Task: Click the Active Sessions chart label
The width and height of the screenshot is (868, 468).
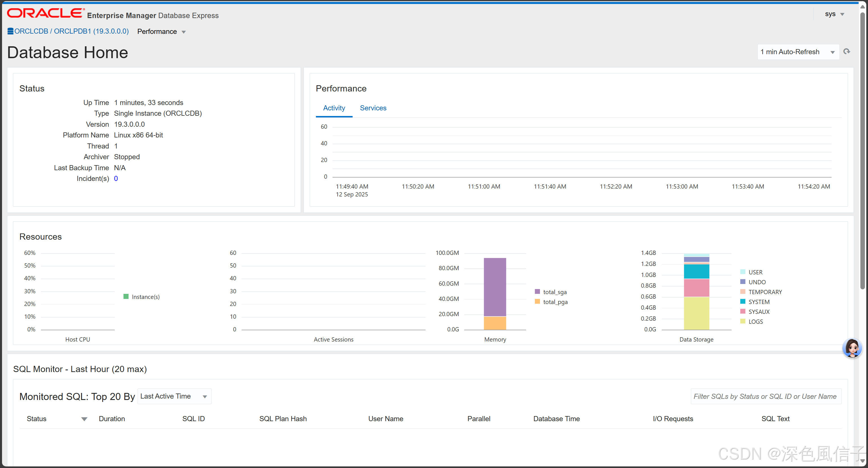Action: click(333, 339)
